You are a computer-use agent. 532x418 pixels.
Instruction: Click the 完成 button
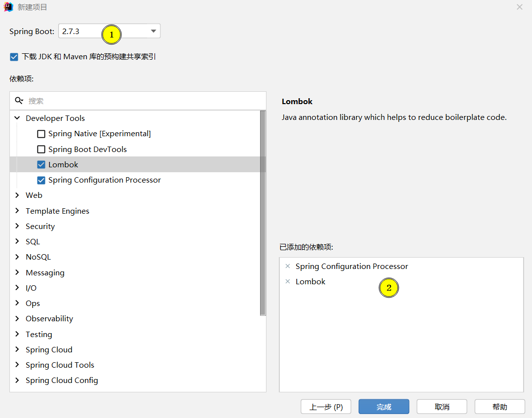pyautogui.click(x=383, y=406)
